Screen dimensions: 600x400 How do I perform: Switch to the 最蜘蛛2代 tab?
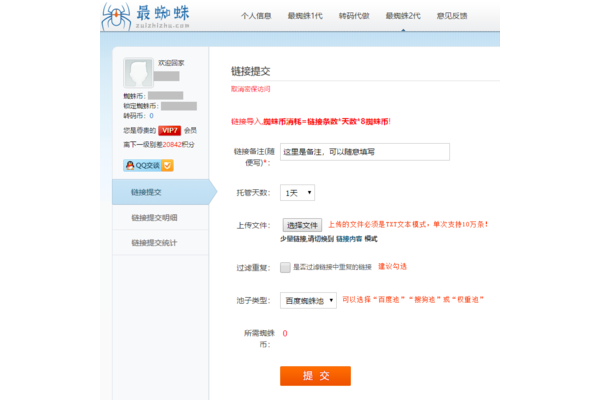click(403, 17)
